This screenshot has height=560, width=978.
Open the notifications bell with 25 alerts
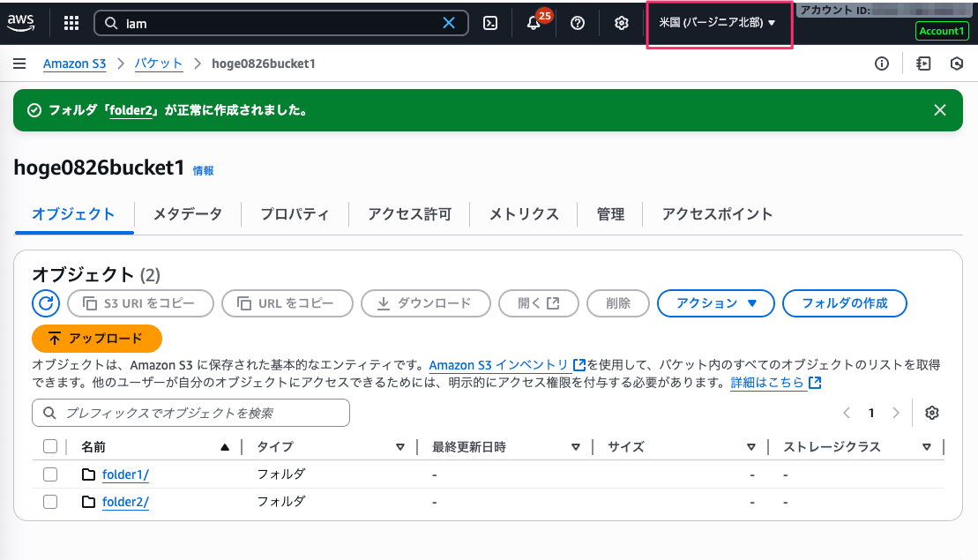tap(534, 23)
